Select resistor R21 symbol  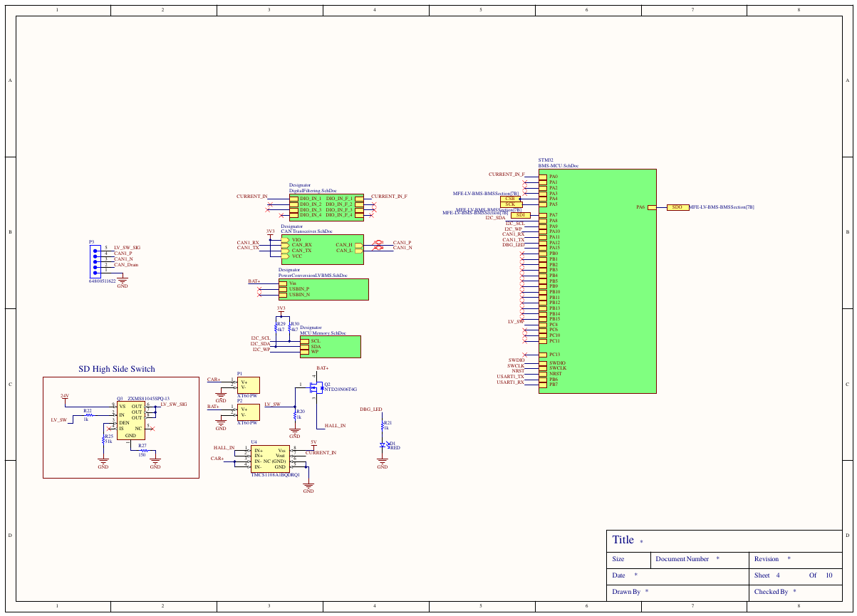(383, 426)
